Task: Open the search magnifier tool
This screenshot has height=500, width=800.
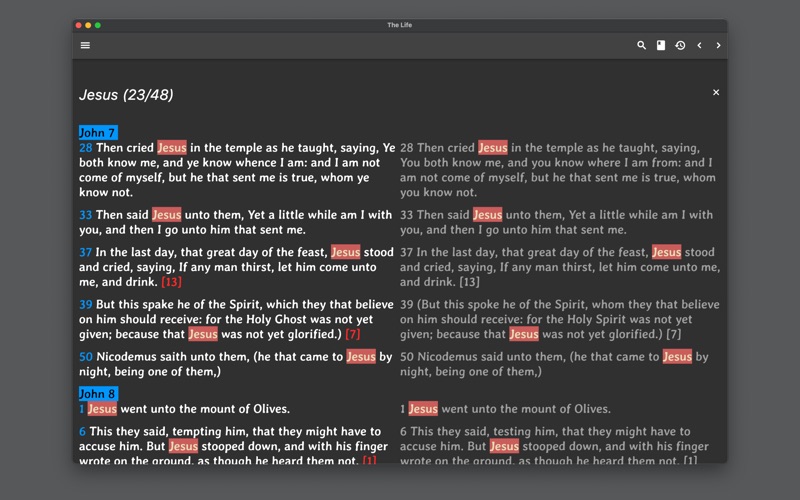Action: (x=641, y=45)
